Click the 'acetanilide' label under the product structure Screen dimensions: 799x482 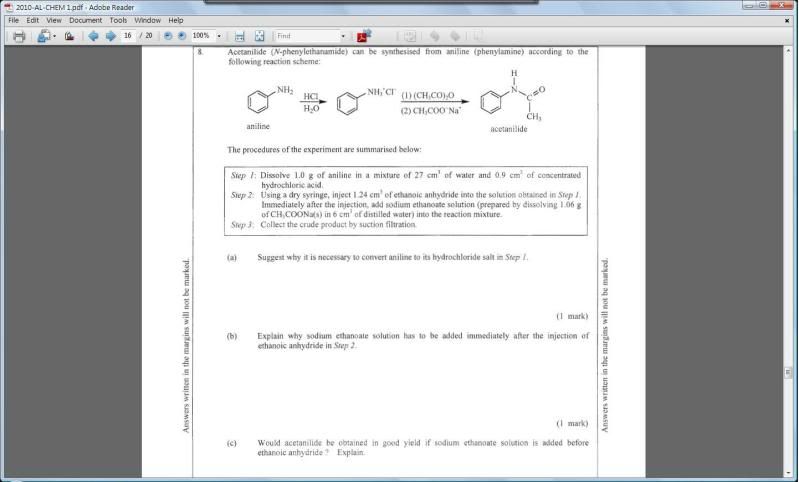[509, 129]
